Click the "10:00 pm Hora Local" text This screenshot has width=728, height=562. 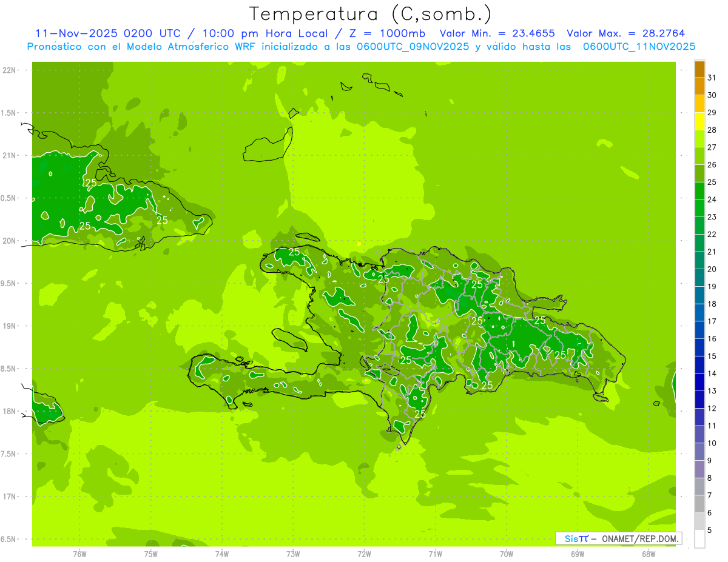[x=269, y=34]
